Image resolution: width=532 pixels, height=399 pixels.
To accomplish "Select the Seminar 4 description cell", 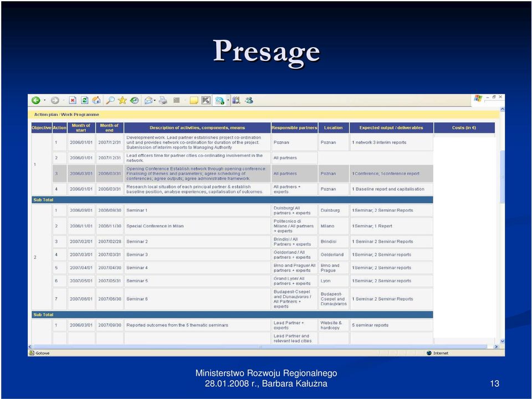I will 197,268.
